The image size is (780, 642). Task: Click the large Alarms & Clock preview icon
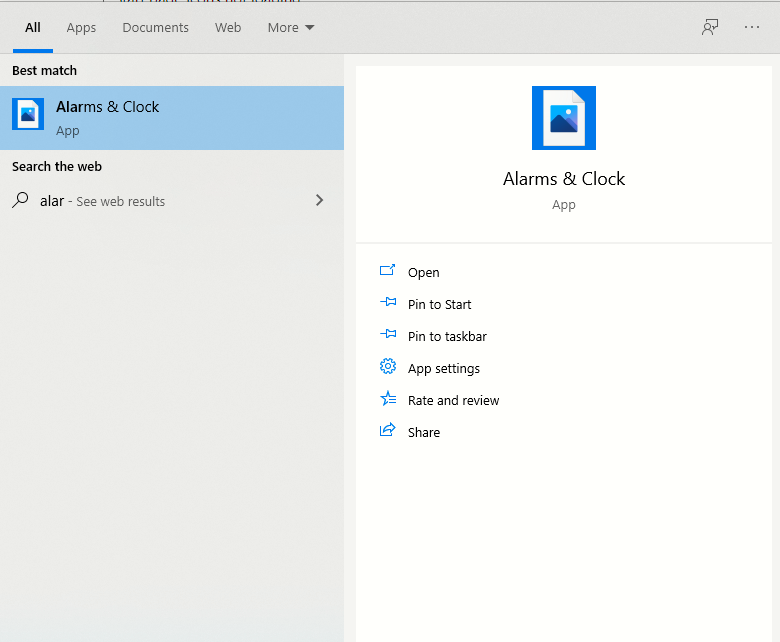[563, 118]
